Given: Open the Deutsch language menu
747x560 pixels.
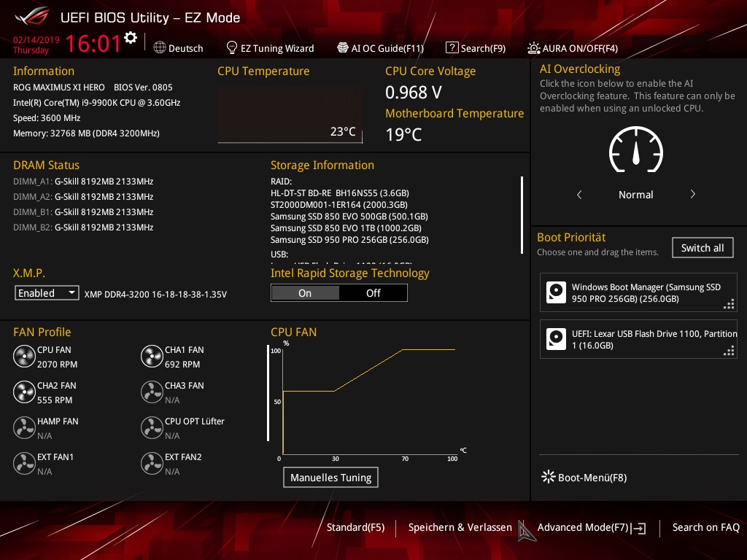Looking at the screenshot, I should pyautogui.click(x=178, y=48).
